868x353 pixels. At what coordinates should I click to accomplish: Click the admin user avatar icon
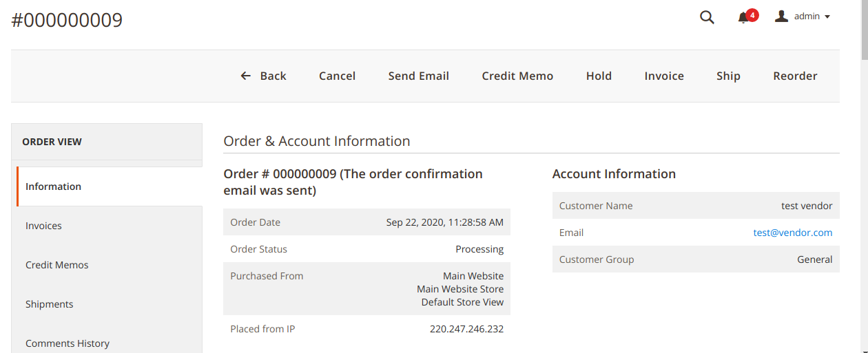(x=781, y=17)
